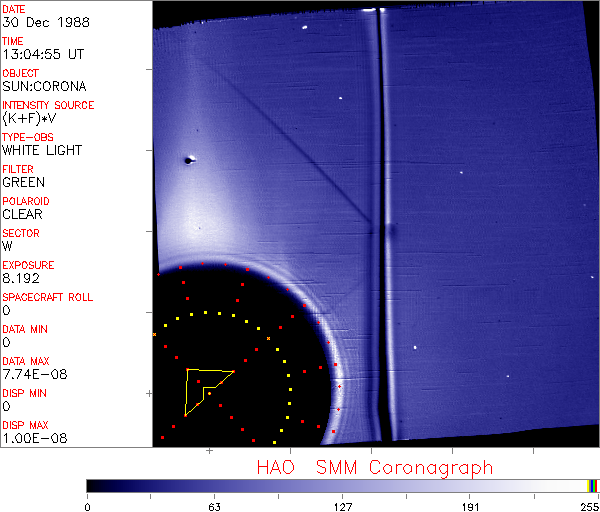Screen dimensions: 600x512
Task: Select the display max value 1.00E-08
Action: [x=35, y=438]
